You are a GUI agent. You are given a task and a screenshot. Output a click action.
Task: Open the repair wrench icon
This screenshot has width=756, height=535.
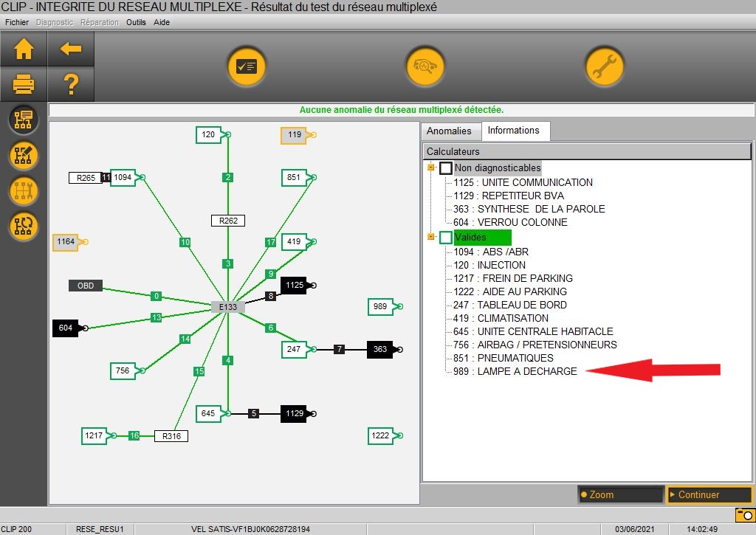605,67
